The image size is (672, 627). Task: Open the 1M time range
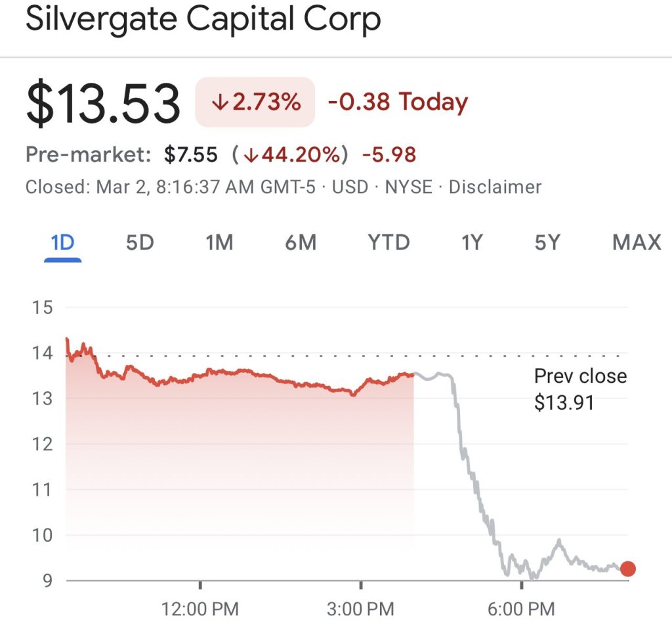[219, 243]
